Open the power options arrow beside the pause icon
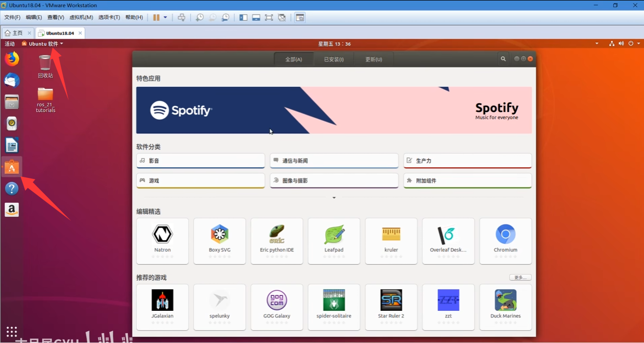This screenshot has height=343, width=644. pos(165,17)
